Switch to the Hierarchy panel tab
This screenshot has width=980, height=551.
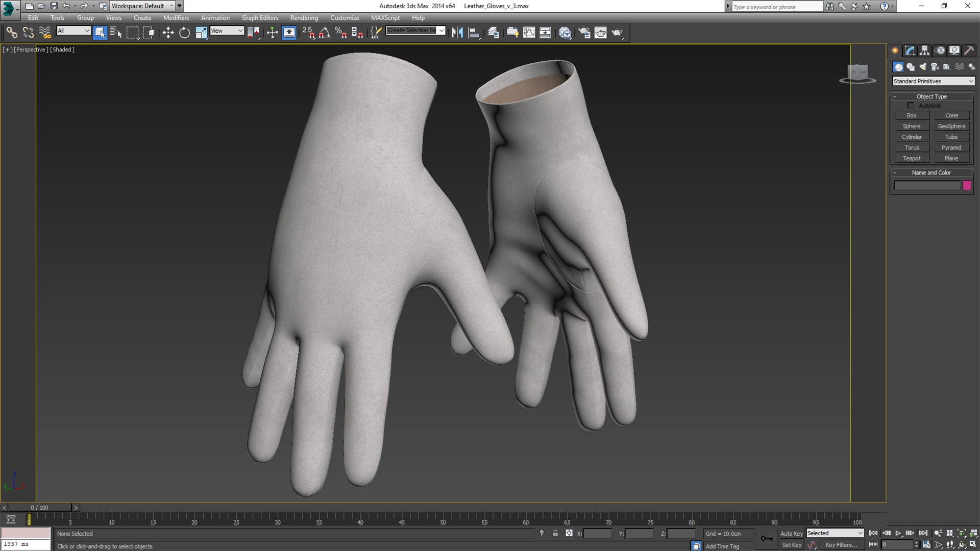click(x=924, y=51)
